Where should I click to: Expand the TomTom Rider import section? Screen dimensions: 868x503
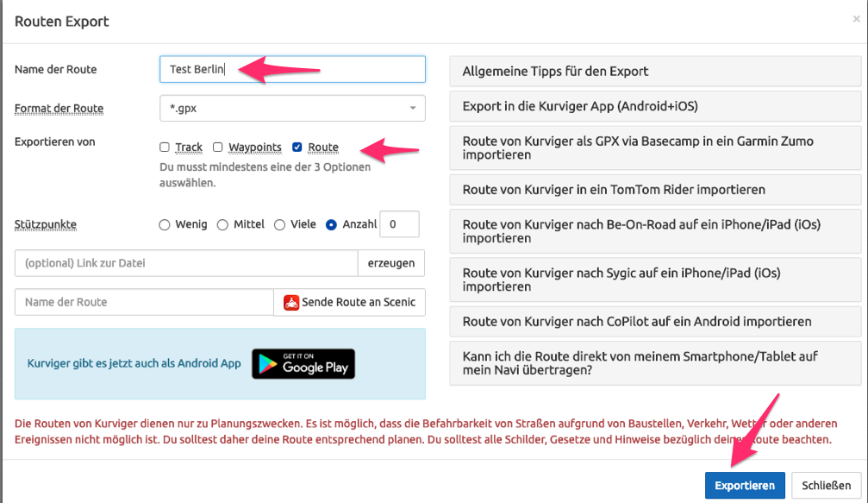coord(655,189)
